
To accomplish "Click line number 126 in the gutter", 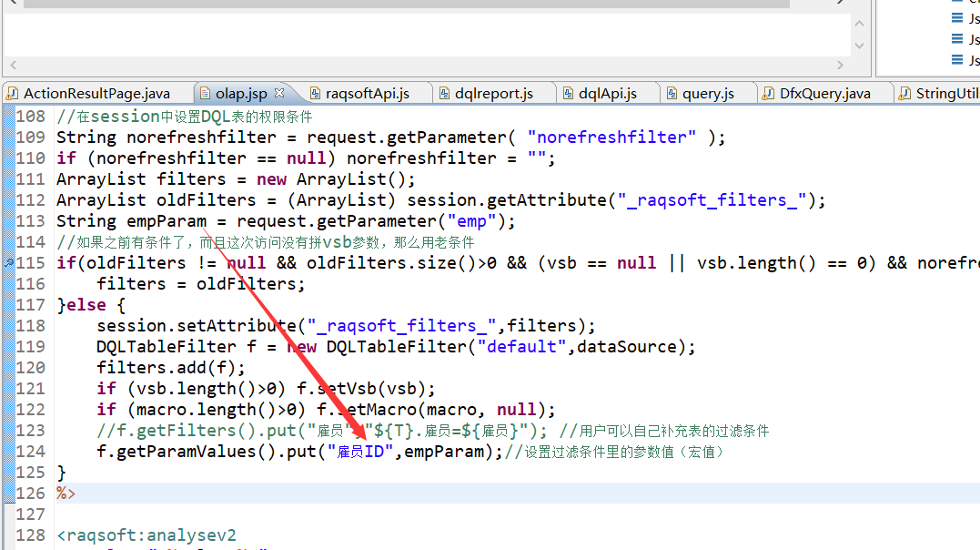I will click(x=31, y=493).
